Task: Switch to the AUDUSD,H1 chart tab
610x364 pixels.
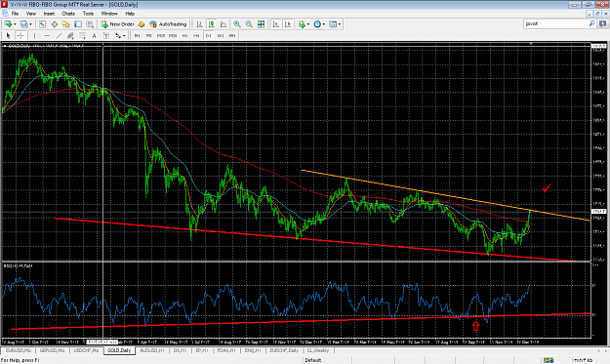Action: [x=151, y=350]
